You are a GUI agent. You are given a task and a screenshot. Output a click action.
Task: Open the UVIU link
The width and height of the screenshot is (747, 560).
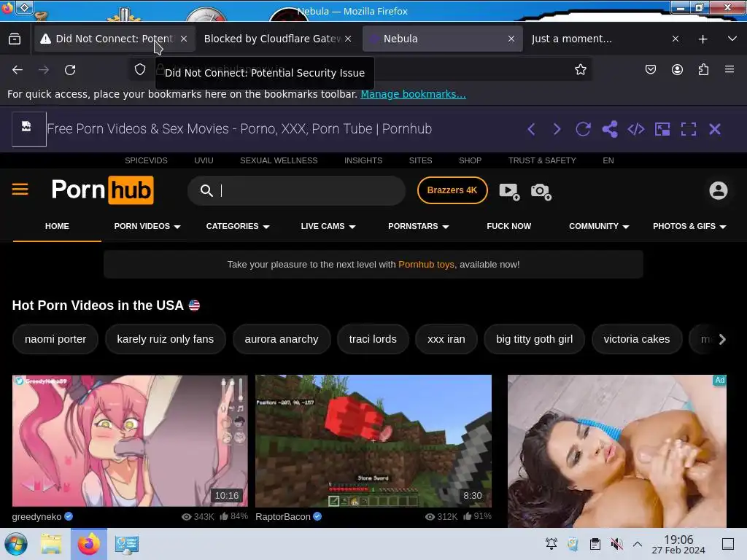click(x=204, y=160)
